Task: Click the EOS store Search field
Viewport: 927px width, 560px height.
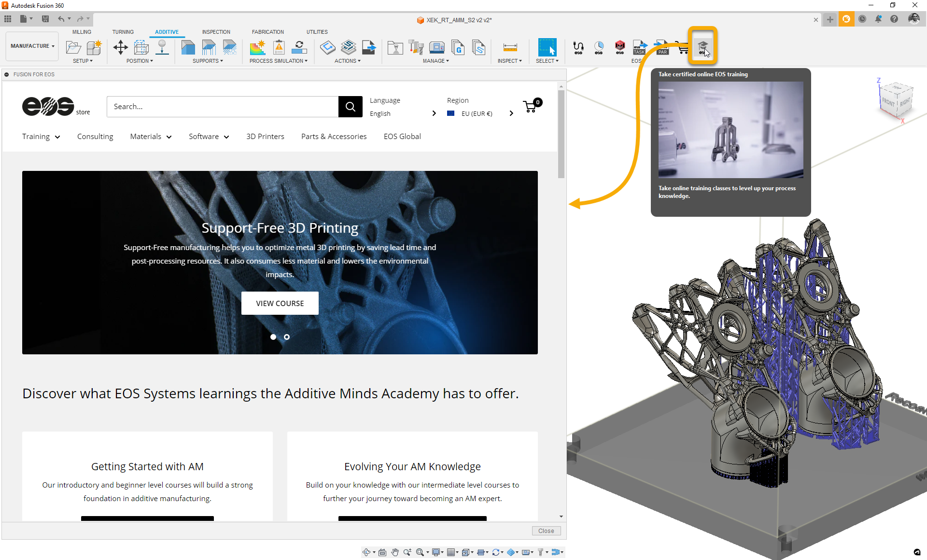Action: point(222,107)
